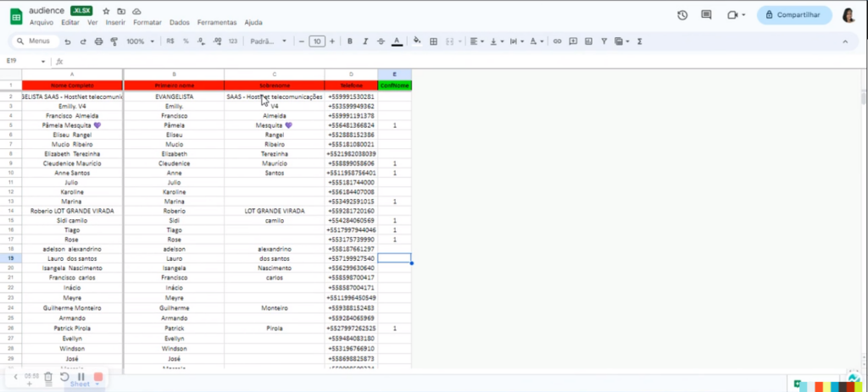Click the borders icon
This screenshot has height=392, width=868.
pyautogui.click(x=433, y=41)
